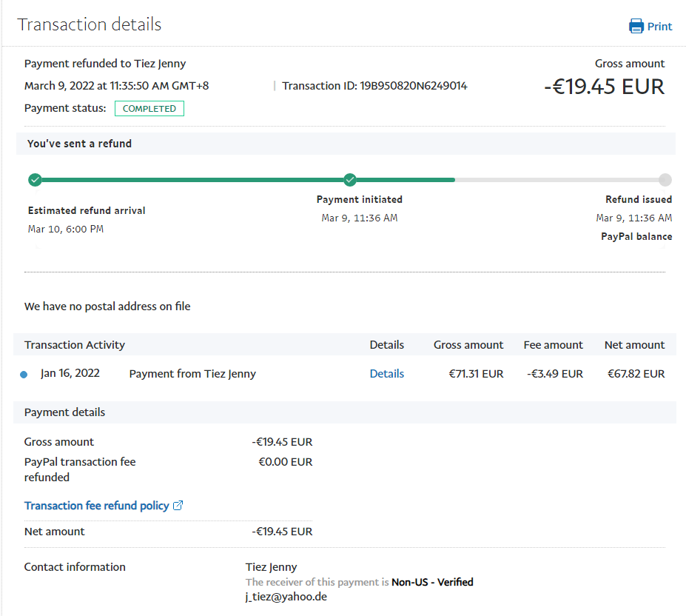The image size is (686, 616).
Task: Open the Print link text
Action: [x=659, y=27]
